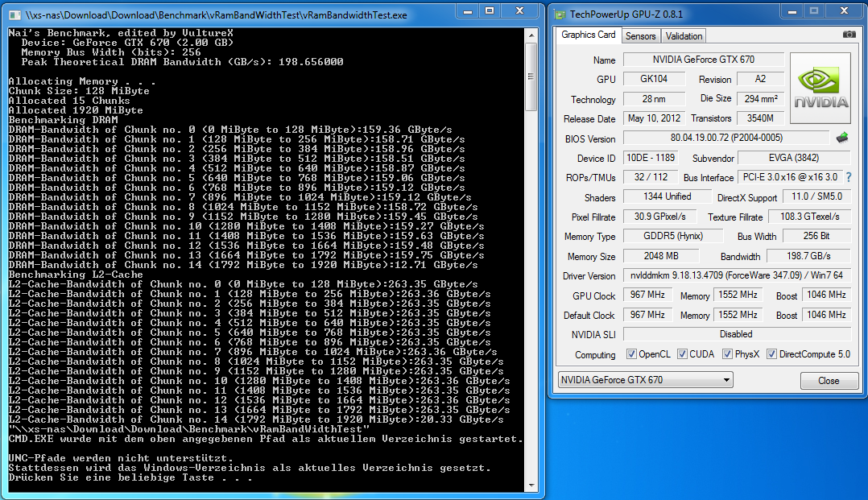Click the GPU Clock row Boost 1046 MHz field

[826, 295]
